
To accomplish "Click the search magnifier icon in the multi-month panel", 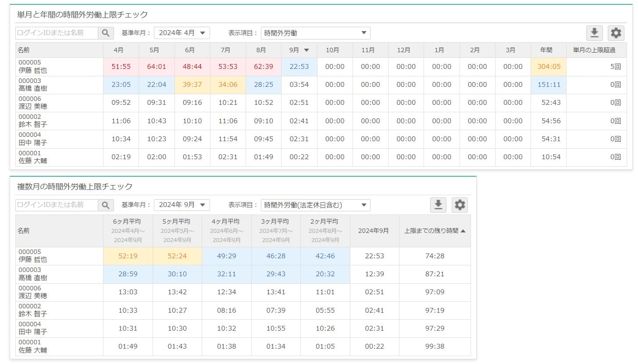I will pyautogui.click(x=106, y=205).
